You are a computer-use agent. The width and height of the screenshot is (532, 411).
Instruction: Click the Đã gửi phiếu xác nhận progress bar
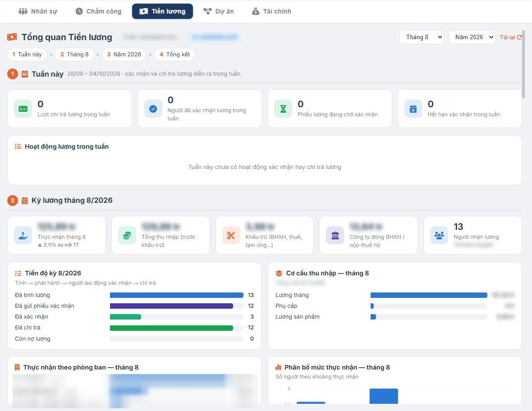click(x=176, y=306)
